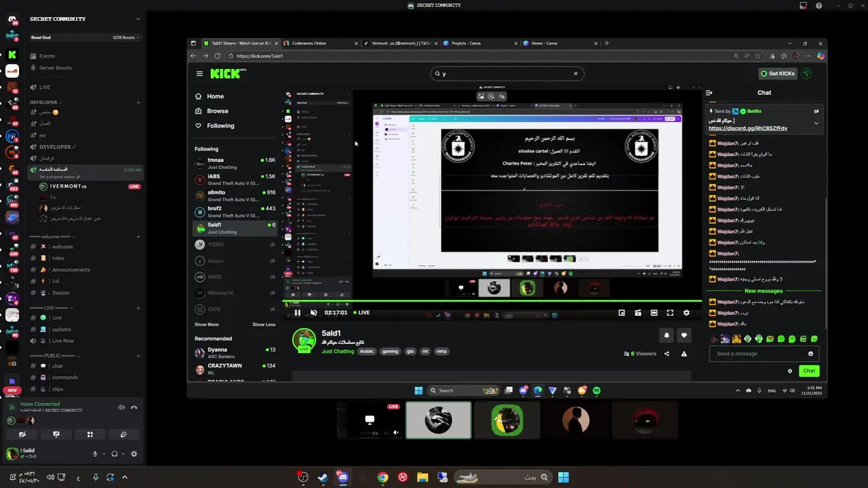
Task: Switch to Codenames Online browser tab
Action: click(320, 43)
